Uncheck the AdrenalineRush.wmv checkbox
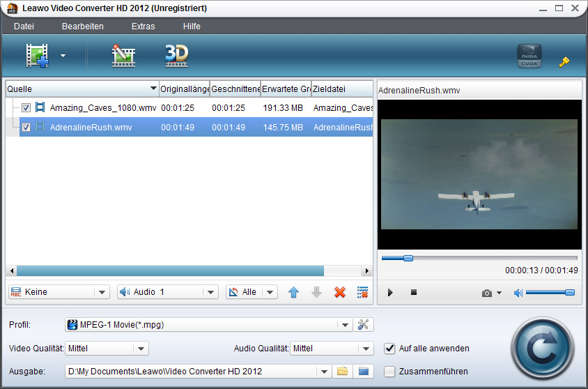 [26, 127]
